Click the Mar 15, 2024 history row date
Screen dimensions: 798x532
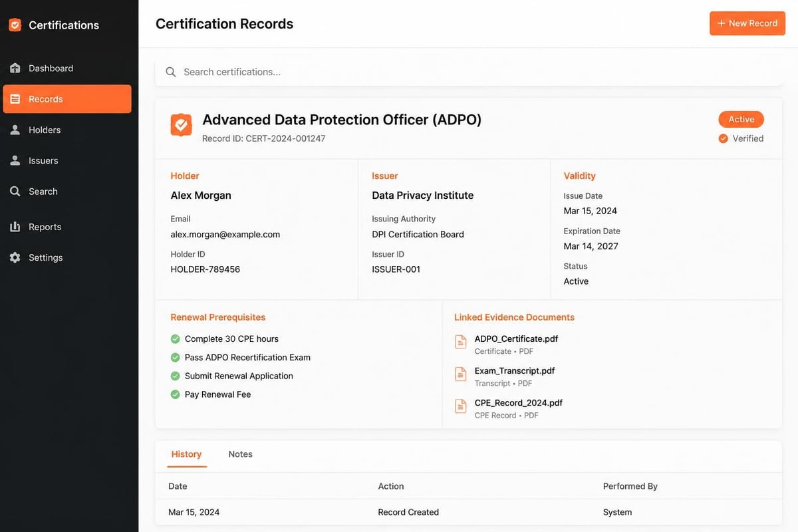click(x=194, y=512)
